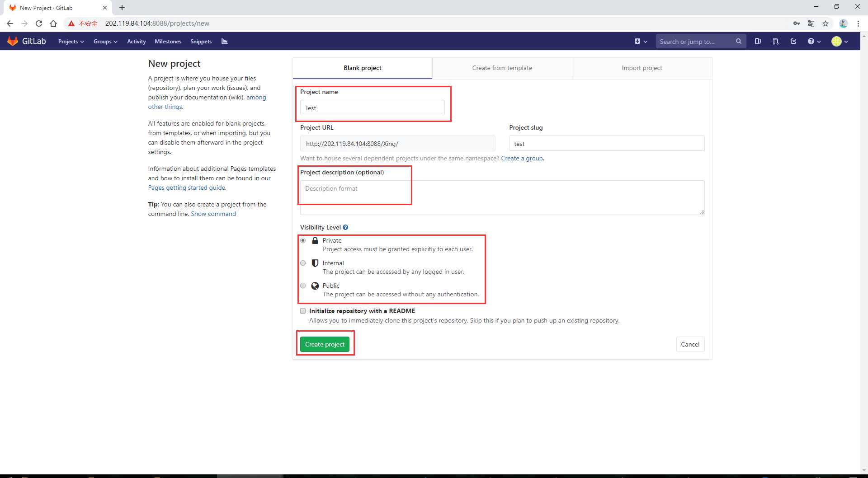Screen dimensions: 868x478
Task: Open the instance statistics chart icon
Action: coord(225,42)
